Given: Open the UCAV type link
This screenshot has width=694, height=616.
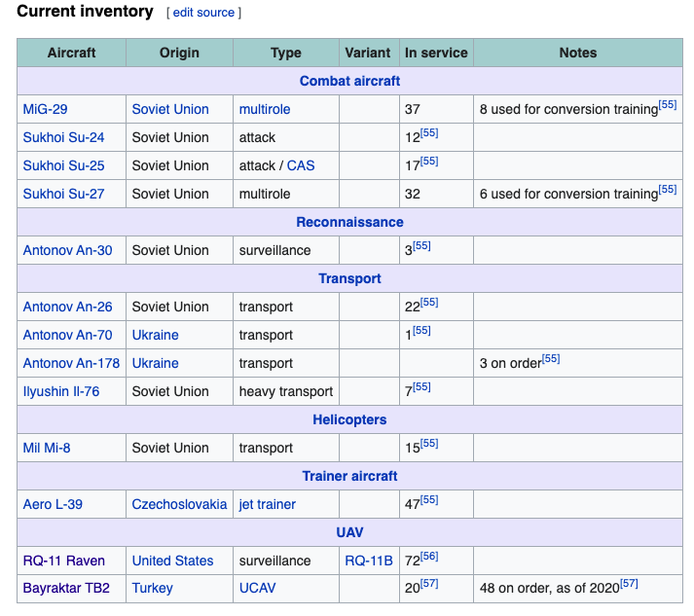Looking at the screenshot, I should [258, 588].
